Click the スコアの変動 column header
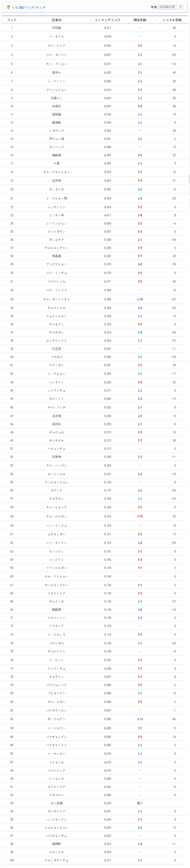 pyautogui.click(x=172, y=20)
